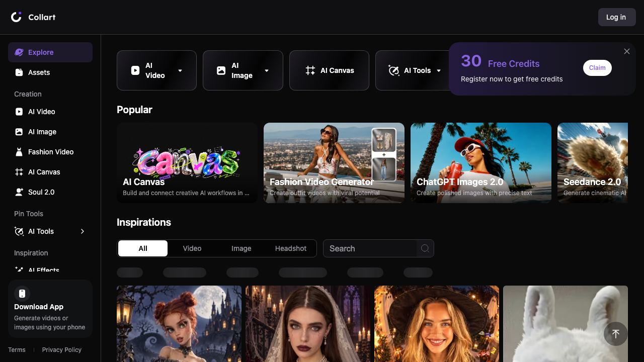Click the Soul 2.0 person icon
The image size is (644, 362).
coord(19,192)
